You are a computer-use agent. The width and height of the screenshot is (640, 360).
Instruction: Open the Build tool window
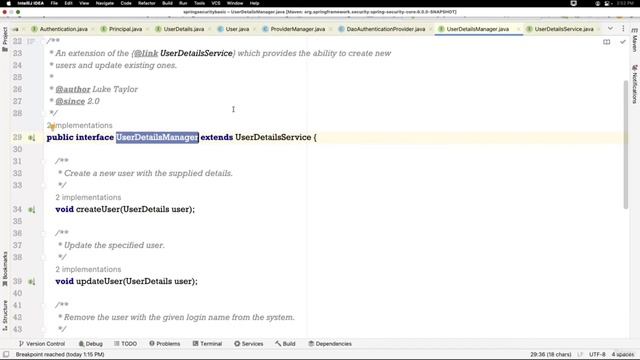point(285,344)
